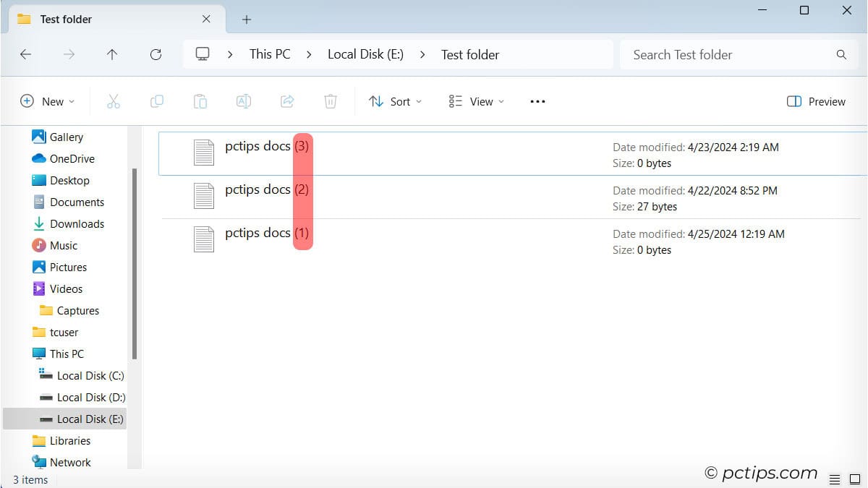Go to This PC via the breadcrumb

[x=269, y=54]
